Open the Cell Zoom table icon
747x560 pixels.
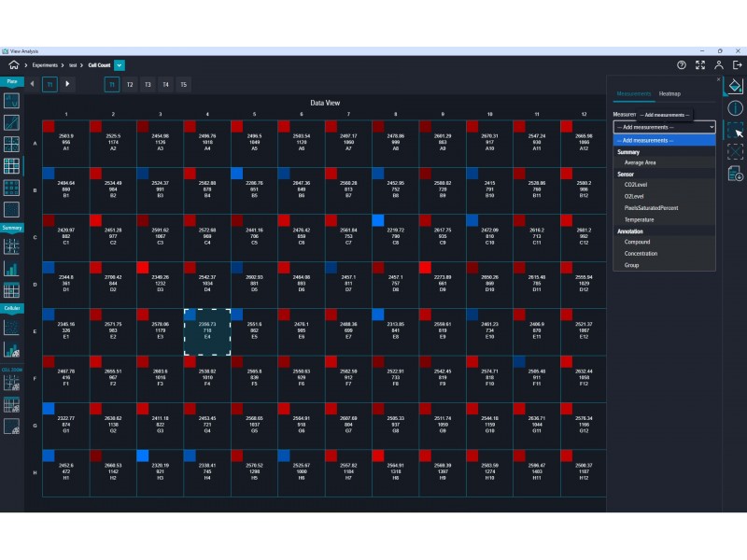click(x=11, y=405)
